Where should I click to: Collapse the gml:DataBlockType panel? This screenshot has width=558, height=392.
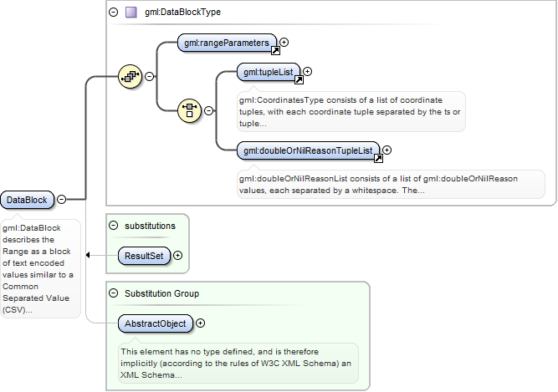click(113, 13)
